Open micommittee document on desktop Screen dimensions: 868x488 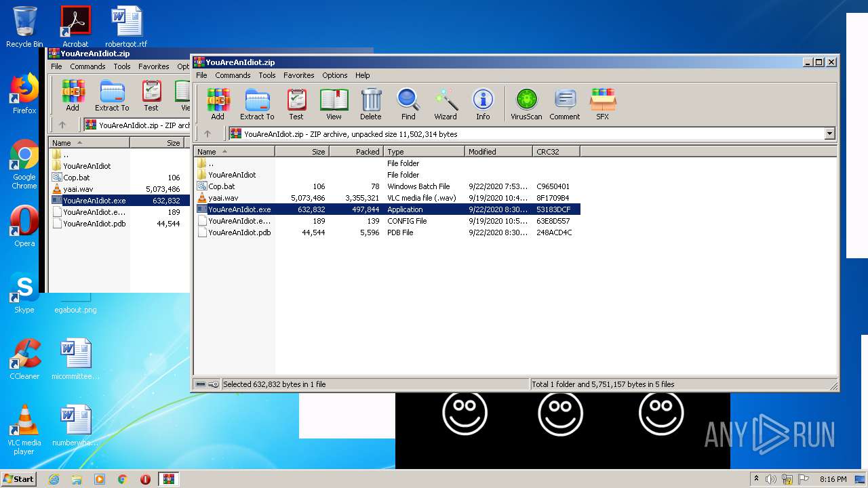click(x=75, y=359)
